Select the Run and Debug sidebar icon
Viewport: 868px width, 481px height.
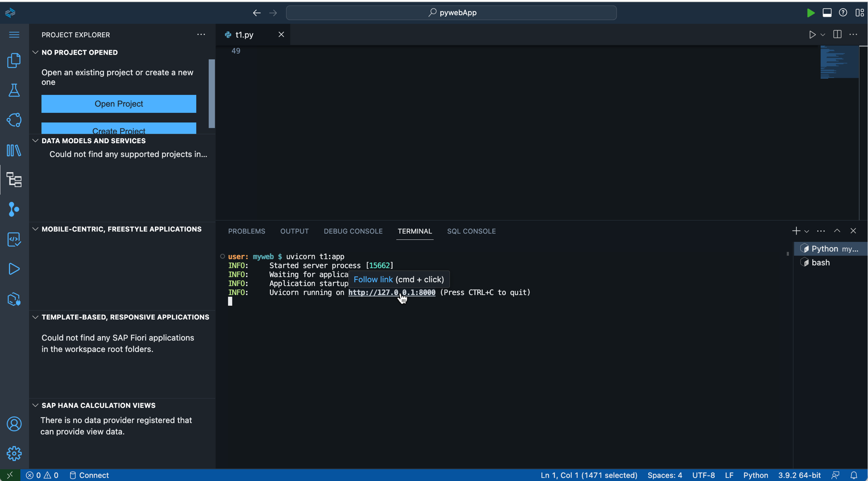point(14,270)
